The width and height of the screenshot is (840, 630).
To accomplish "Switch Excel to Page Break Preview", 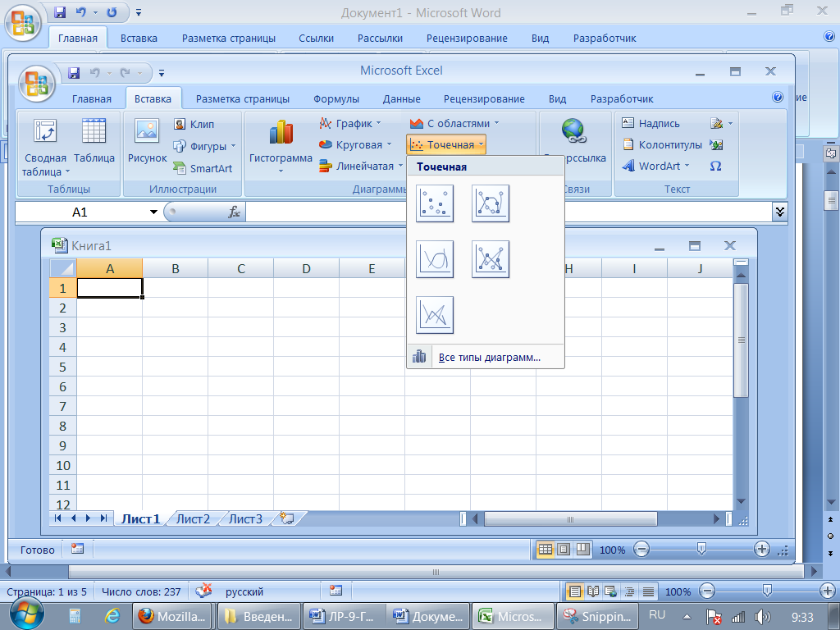I will tap(582, 549).
